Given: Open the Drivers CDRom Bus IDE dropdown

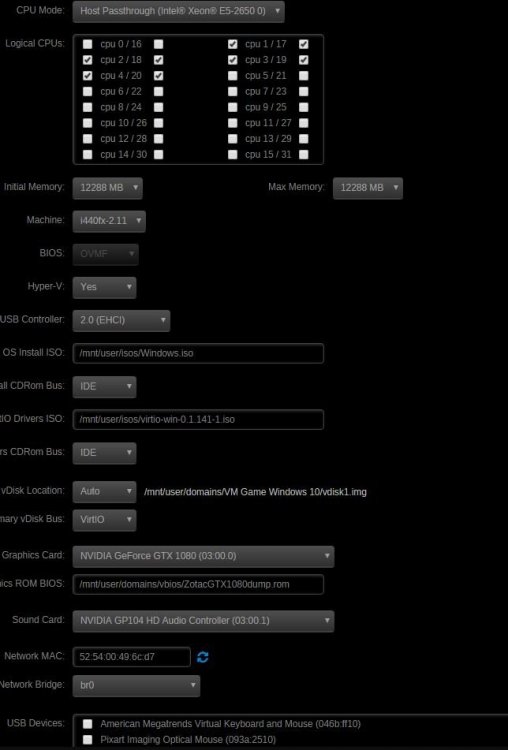Looking at the screenshot, I should click(104, 453).
